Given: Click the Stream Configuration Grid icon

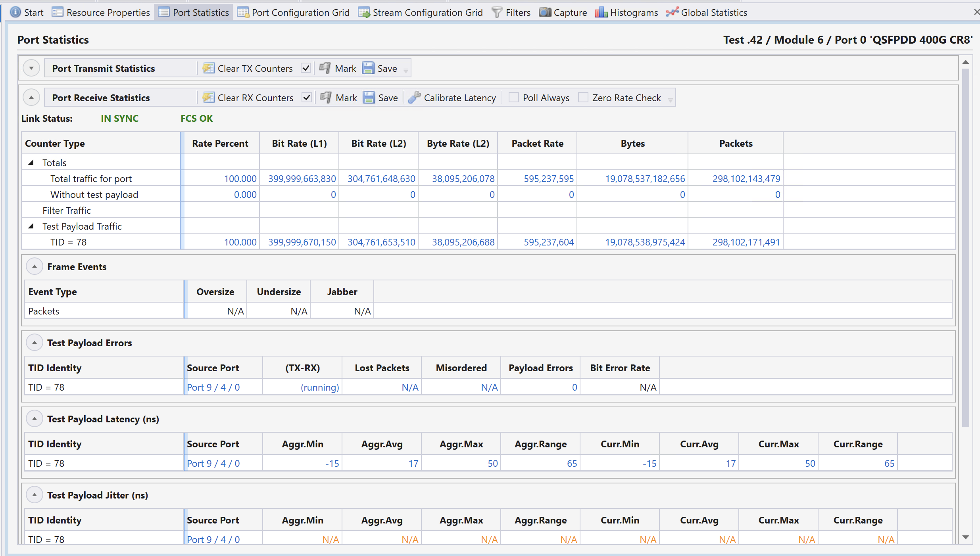Looking at the screenshot, I should [x=364, y=12].
